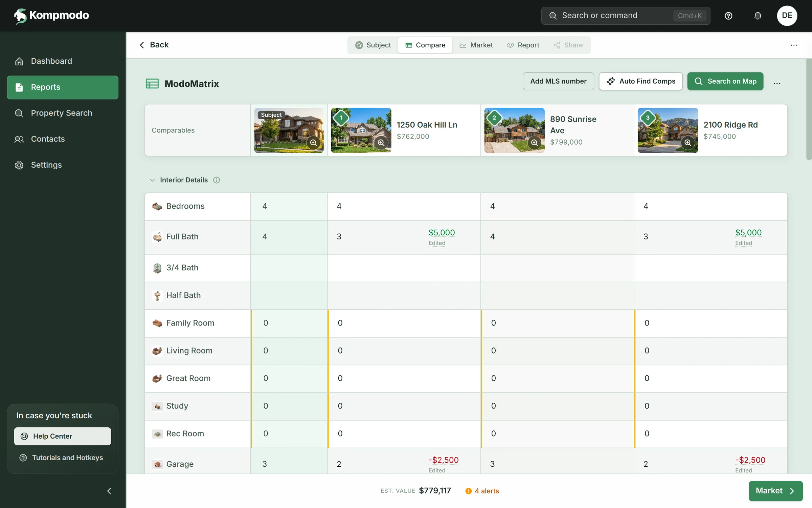Zoom the 2100 Ridge Rd photo

tap(688, 143)
